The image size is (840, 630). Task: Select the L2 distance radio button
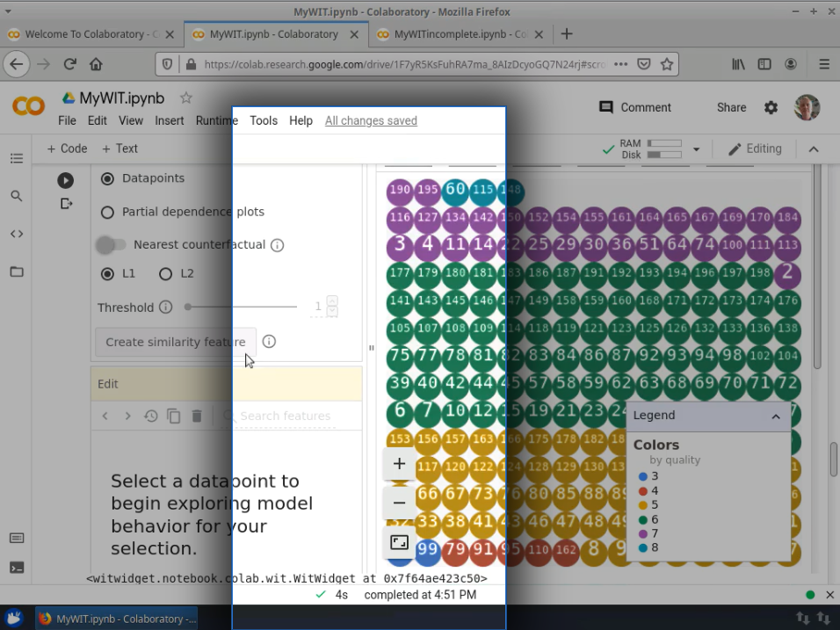tap(165, 274)
